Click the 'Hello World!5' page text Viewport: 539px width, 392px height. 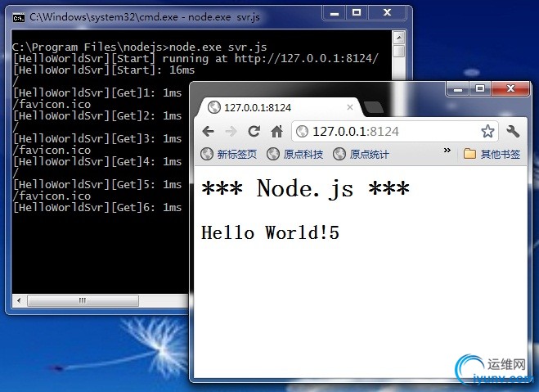pyautogui.click(x=270, y=232)
